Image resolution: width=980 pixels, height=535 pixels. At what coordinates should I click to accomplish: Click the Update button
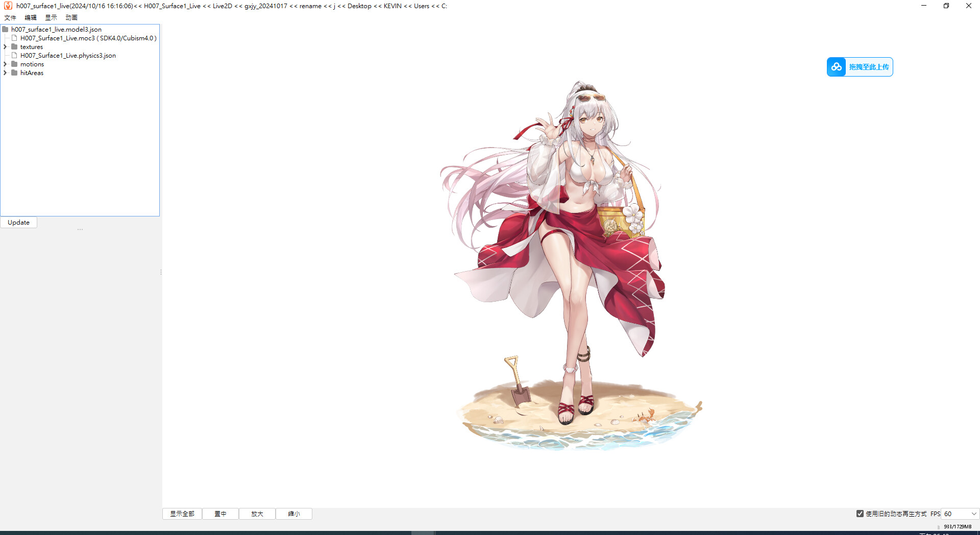[x=19, y=223]
